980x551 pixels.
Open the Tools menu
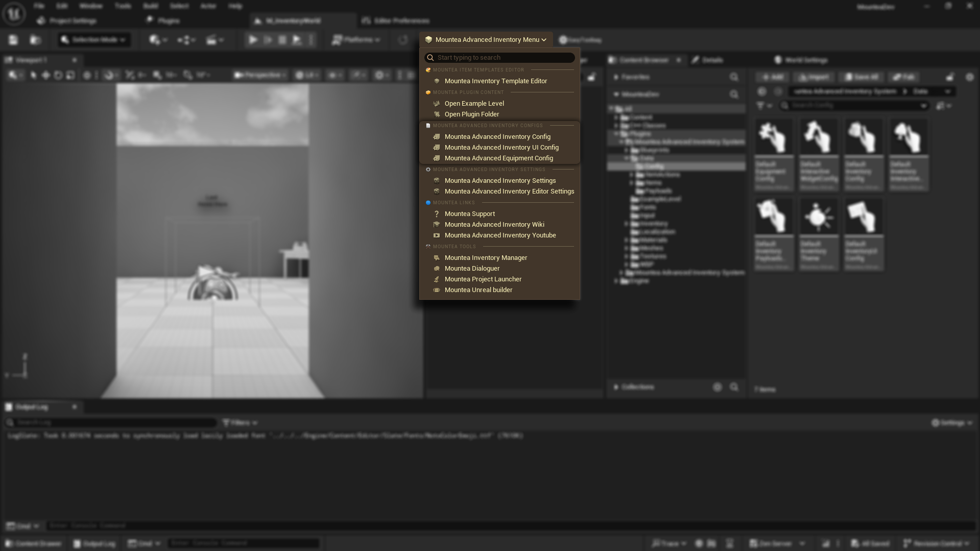[123, 6]
